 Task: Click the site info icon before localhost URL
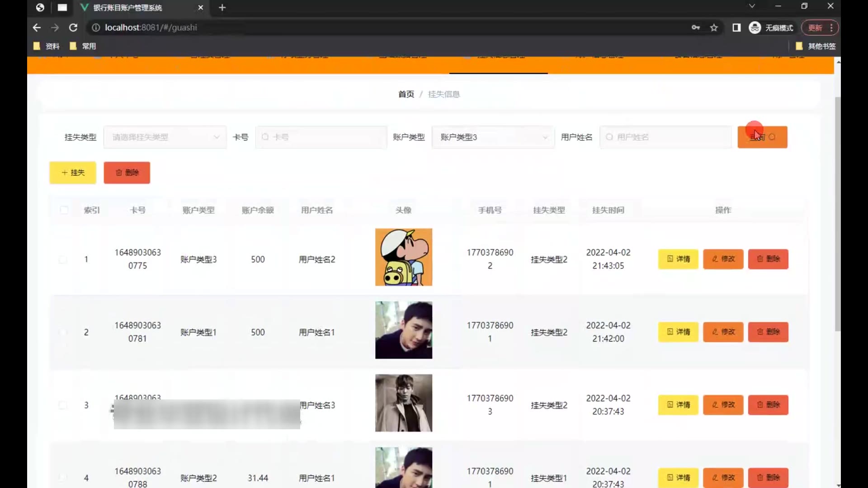point(96,28)
